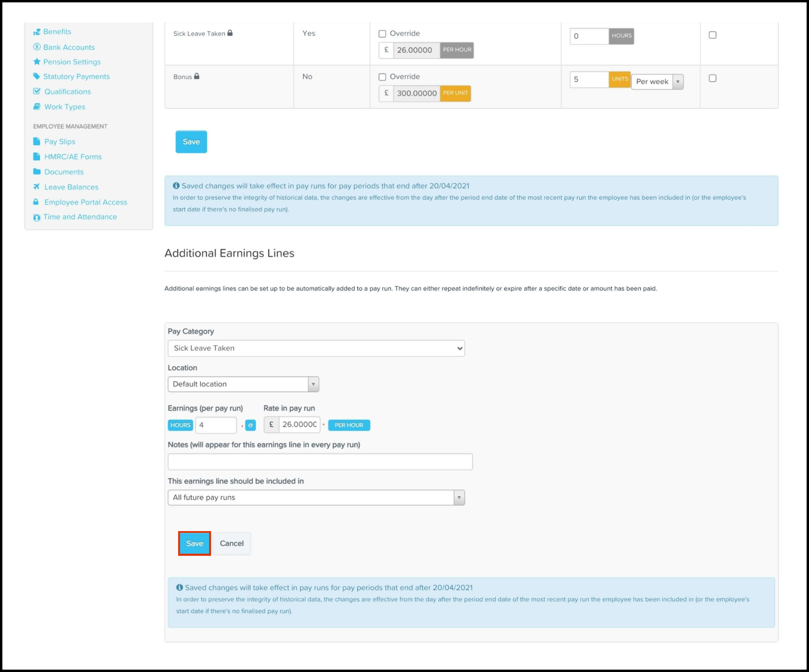Click the Notes text field
Image resolution: width=809 pixels, height=672 pixels.
(320, 462)
